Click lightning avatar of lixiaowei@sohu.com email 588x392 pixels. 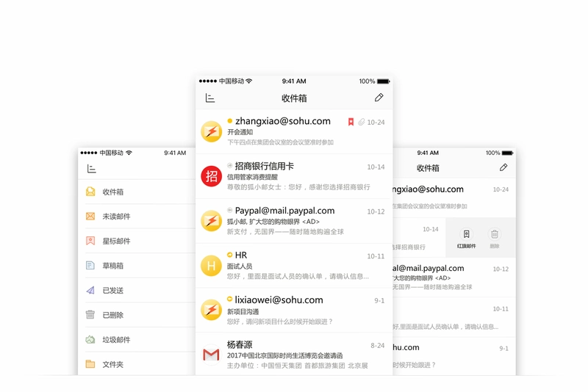212,310
